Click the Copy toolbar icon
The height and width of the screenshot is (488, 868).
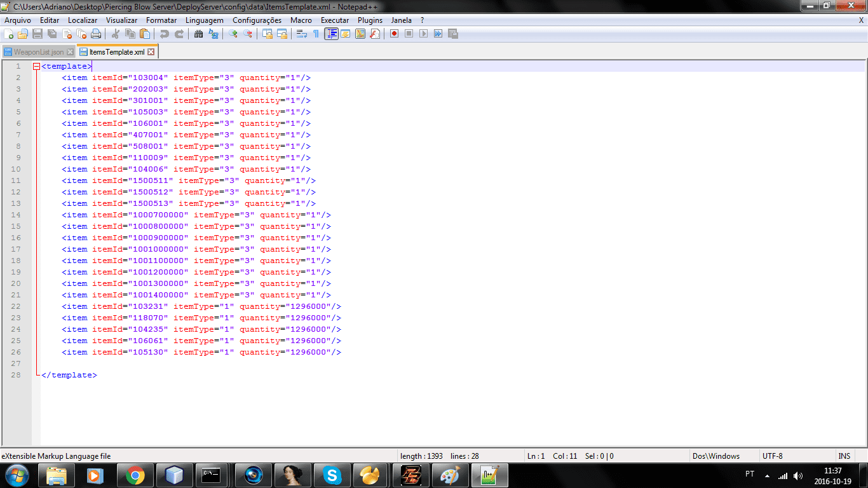130,34
